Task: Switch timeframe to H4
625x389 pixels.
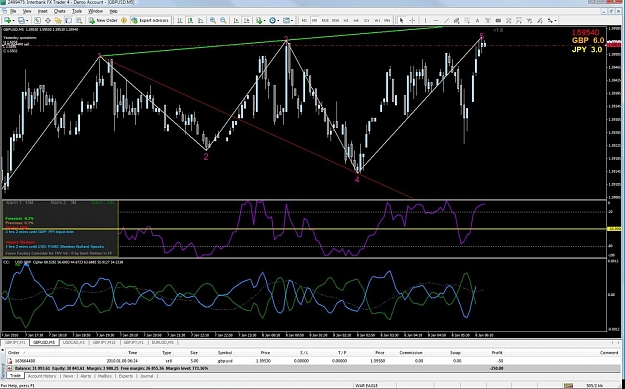Action: [x=356, y=20]
